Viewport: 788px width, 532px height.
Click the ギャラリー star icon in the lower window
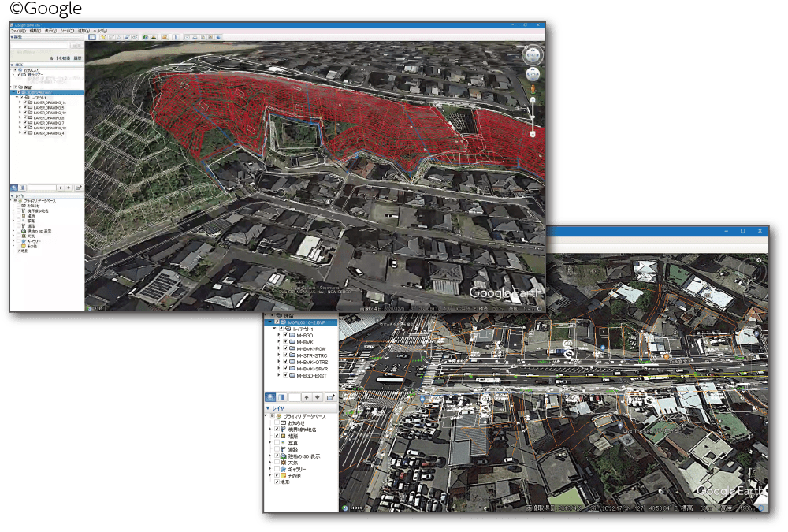tap(284, 469)
